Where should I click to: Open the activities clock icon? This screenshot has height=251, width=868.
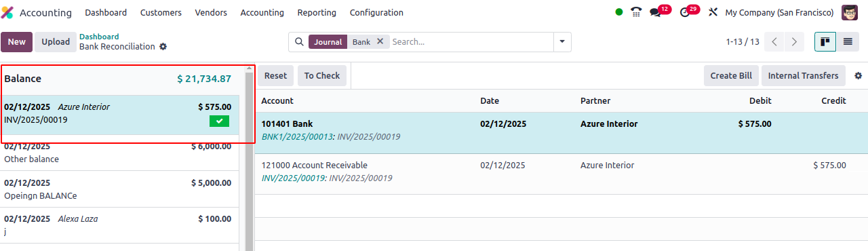684,12
